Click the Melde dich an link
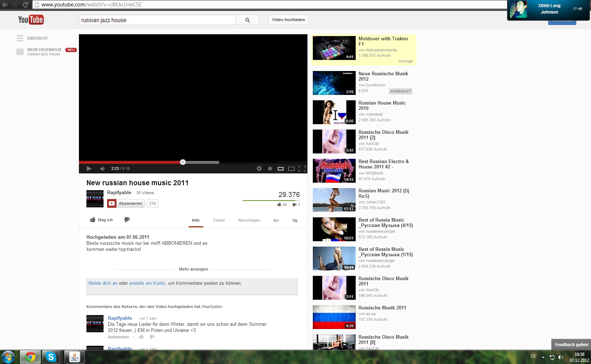591x364 pixels. (x=103, y=283)
